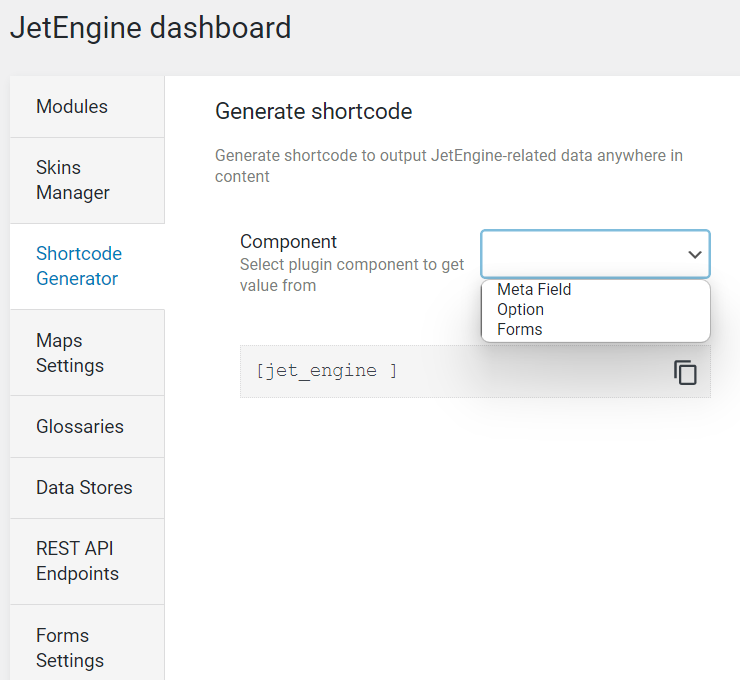The height and width of the screenshot is (680, 740).
Task: Go to Maps Settings tab
Action: tap(87, 353)
